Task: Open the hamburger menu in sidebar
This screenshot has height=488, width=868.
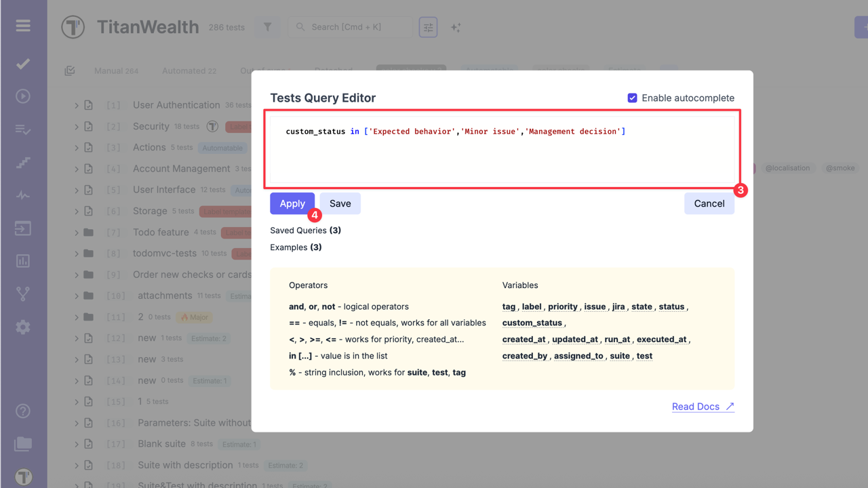Action: [x=23, y=26]
